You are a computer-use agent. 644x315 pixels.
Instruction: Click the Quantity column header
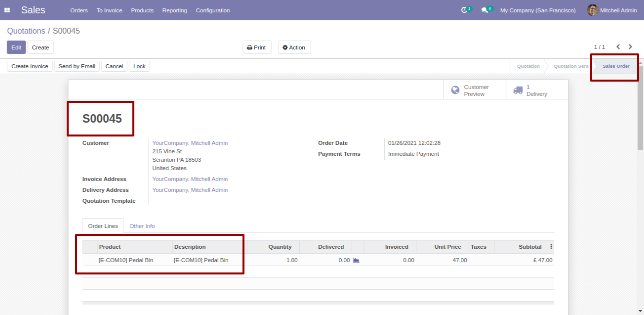273,247
